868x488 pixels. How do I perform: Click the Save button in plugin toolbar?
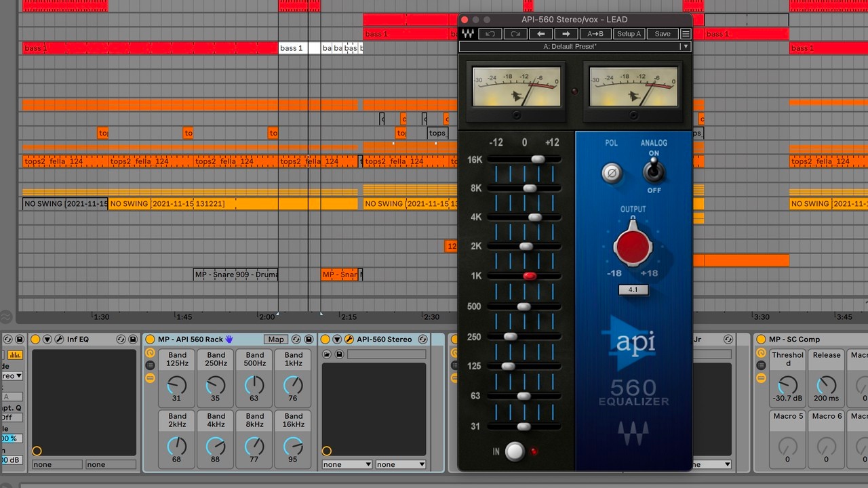tap(662, 34)
